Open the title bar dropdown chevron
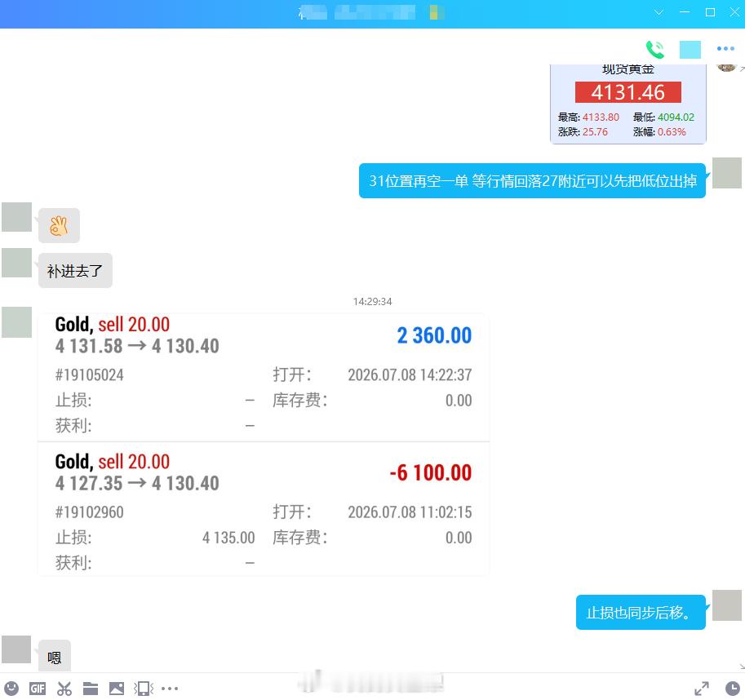The height and width of the screenshot is (700, 745). 659,12
